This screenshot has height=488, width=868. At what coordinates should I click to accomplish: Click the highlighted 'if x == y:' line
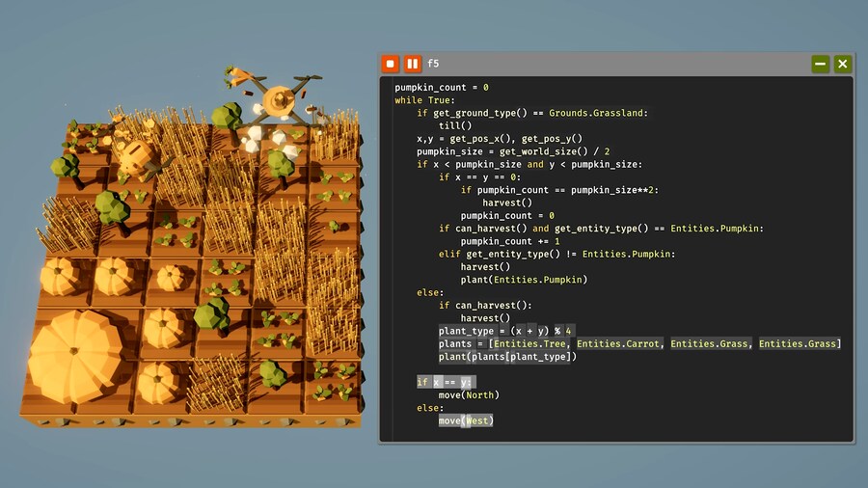445,382
